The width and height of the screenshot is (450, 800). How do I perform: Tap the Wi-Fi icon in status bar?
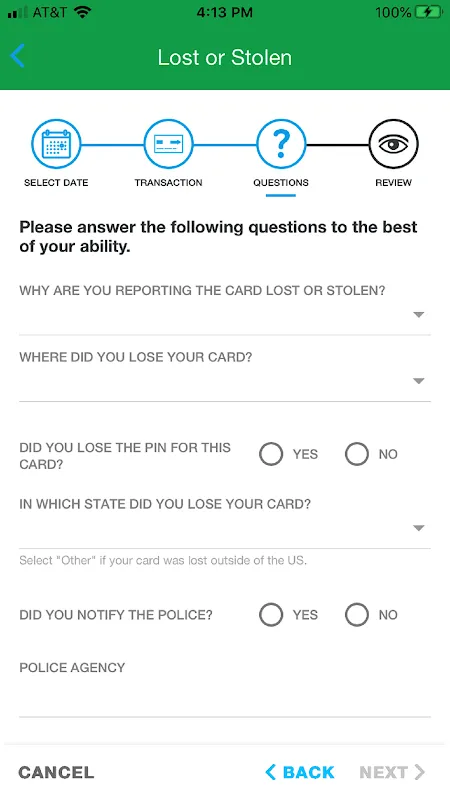[x=82, y=12]
